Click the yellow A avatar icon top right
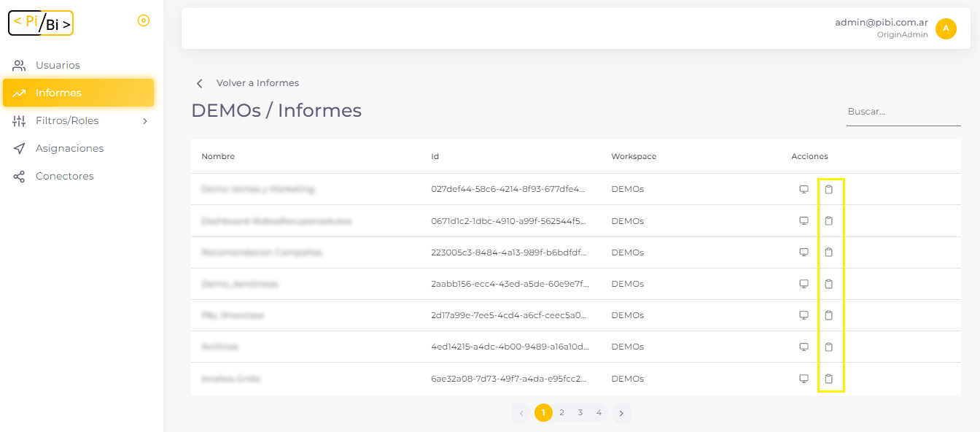This screenshot has height=432, width=980. click(x=946, y=28)
